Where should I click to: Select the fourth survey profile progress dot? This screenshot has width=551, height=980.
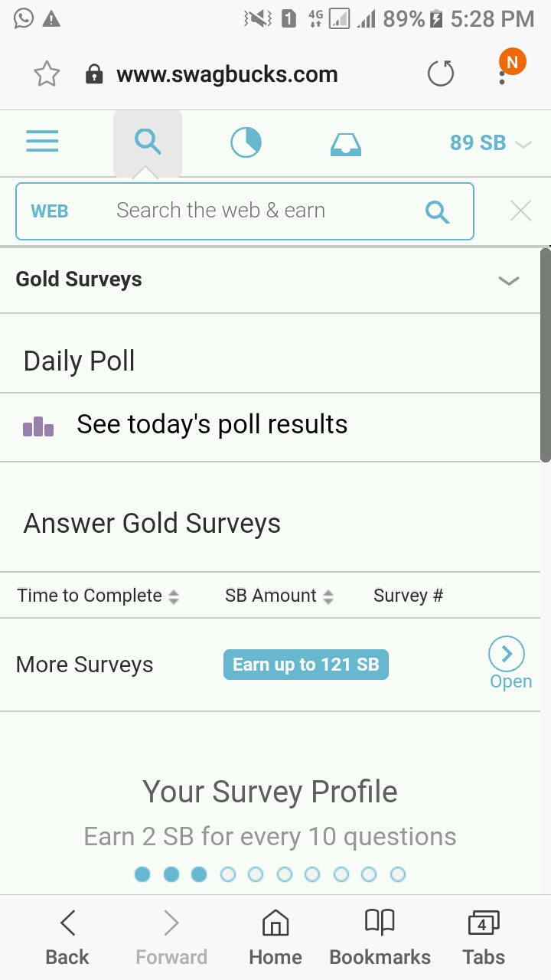[227, 874]
